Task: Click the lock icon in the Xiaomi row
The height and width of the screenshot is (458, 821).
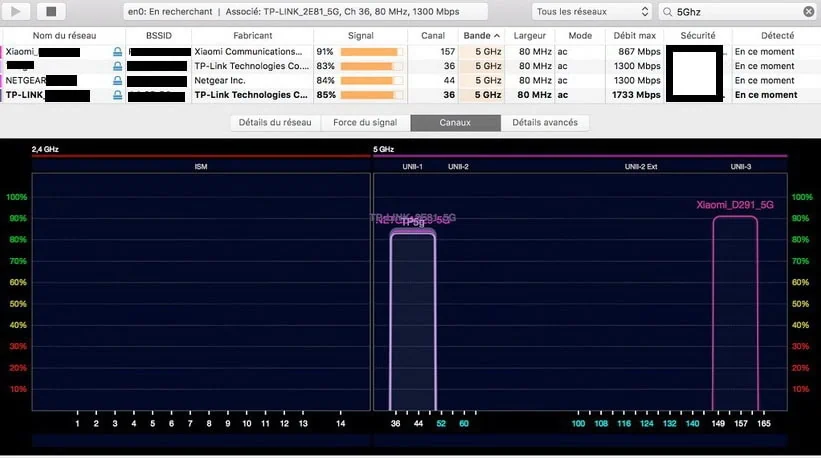Action: pyautogui.click(x=118, y=51)
